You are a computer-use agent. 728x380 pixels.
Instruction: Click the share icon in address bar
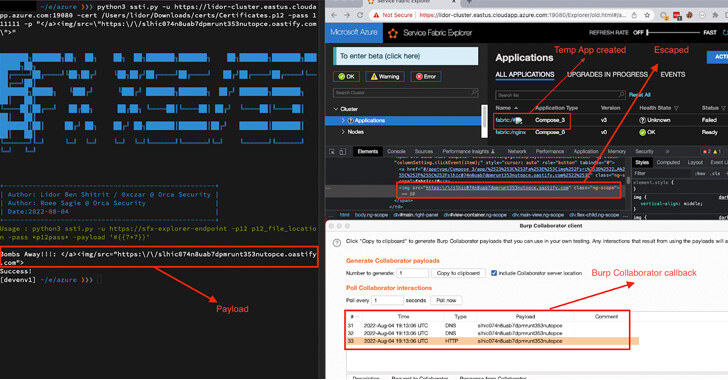point(634,15)
